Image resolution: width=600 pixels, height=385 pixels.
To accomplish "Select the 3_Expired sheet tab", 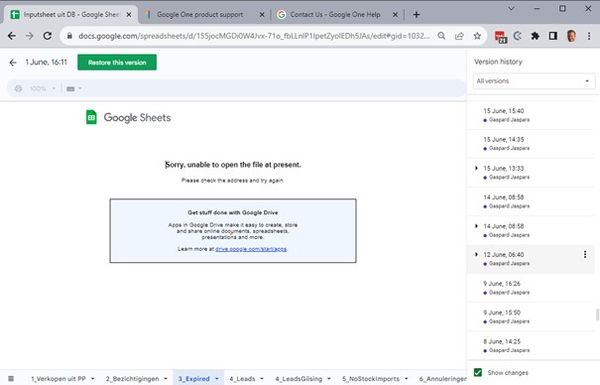I will tap(194, 378).
